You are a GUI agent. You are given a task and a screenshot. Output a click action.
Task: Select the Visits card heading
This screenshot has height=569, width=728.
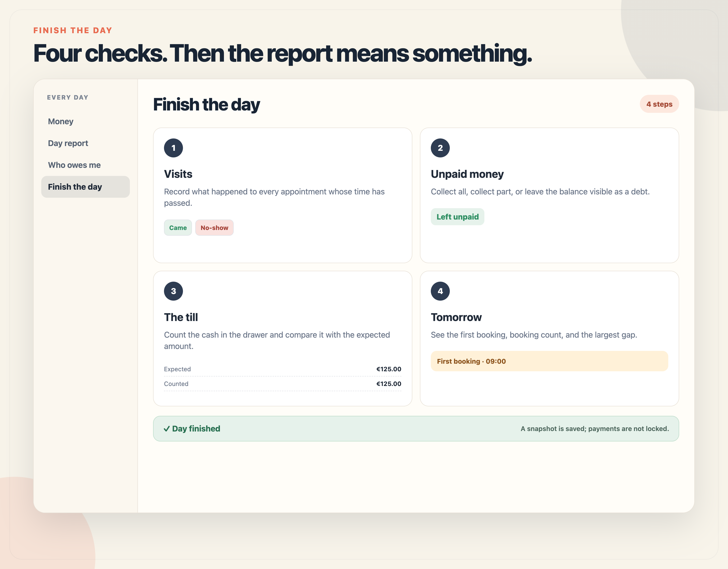(178, 174)
